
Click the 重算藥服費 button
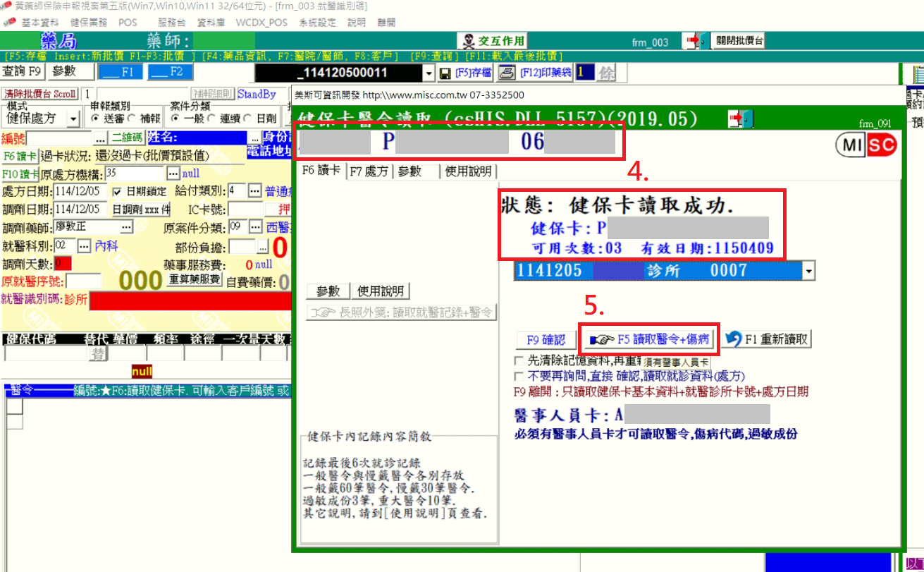point(195,280)
